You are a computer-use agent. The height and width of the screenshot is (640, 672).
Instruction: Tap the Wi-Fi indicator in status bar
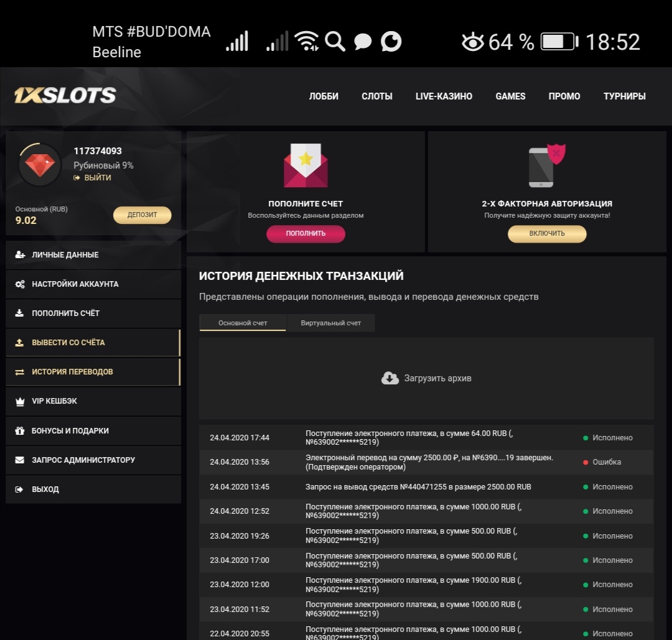pyautogui.click(x=306, y=41)
